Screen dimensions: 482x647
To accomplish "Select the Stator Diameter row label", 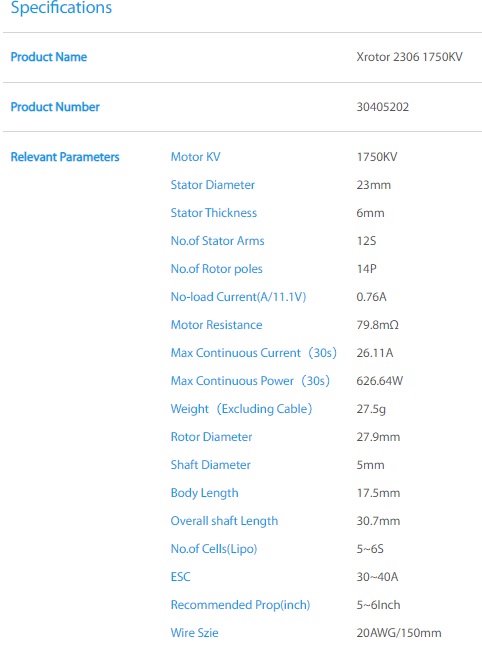I will click(213, 185).
